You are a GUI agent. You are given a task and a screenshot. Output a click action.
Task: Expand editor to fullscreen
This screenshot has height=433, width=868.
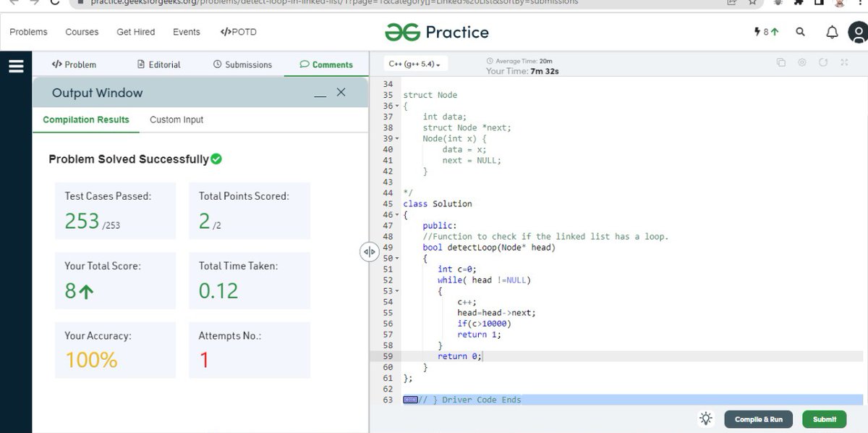pyautogui.click(x=843, y=62)
